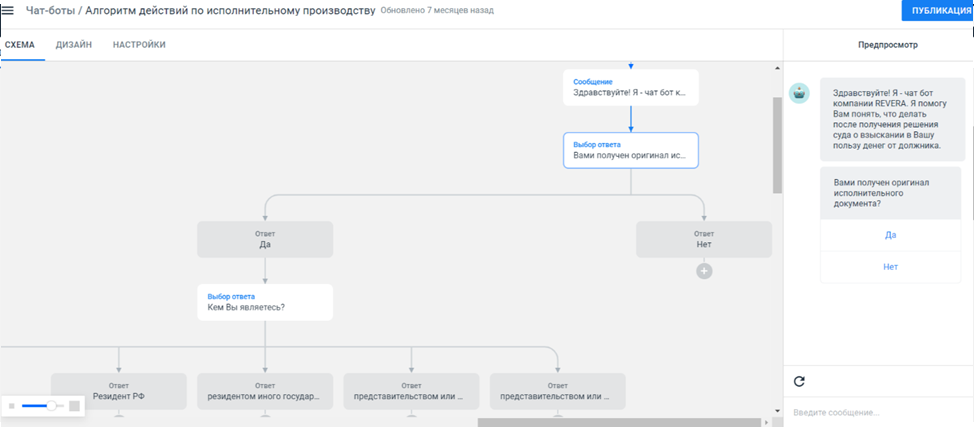974x427 pixels.
Task: Click the small zoom-out square icon
Action: click(x=12, y=406)
